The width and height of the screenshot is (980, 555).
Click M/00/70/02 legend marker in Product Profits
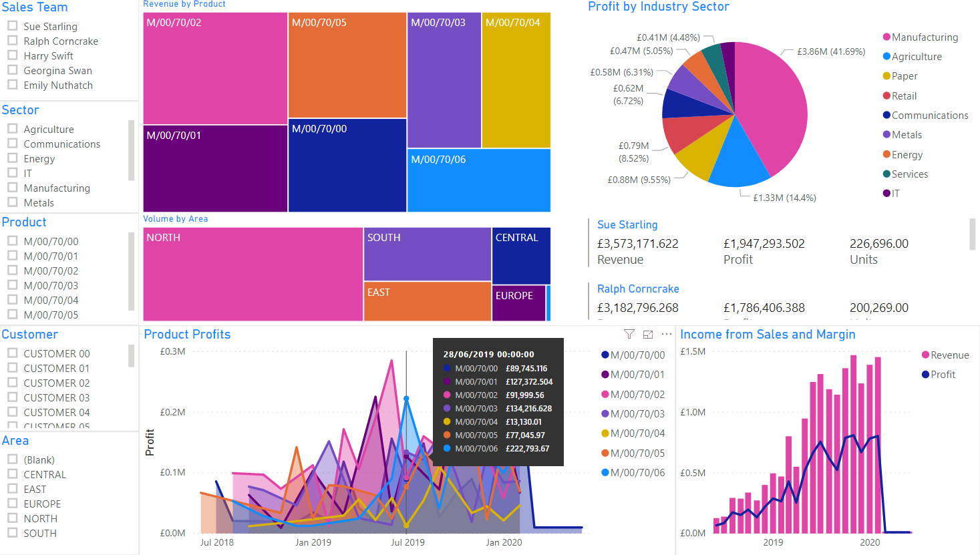[605, 395]
